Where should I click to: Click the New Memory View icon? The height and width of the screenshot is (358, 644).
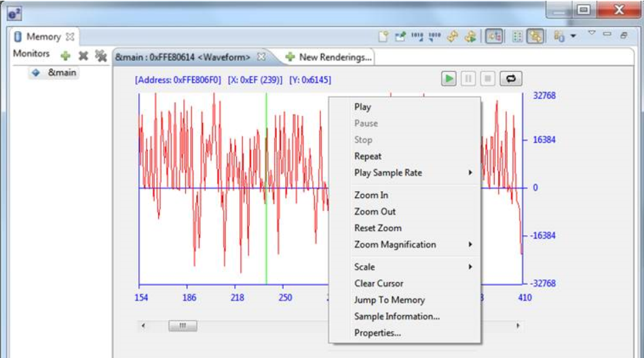(383, 37)
